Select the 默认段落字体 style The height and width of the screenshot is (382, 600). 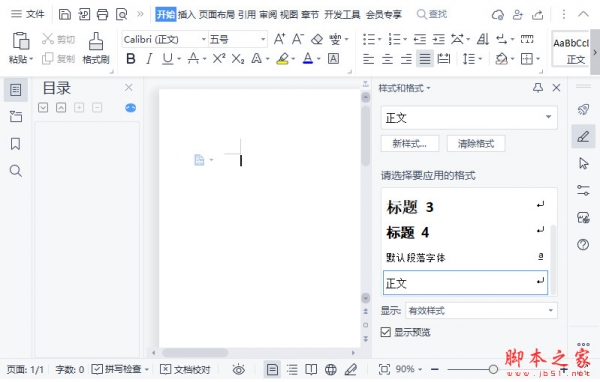pyautogui.click(x=465, y=257)
